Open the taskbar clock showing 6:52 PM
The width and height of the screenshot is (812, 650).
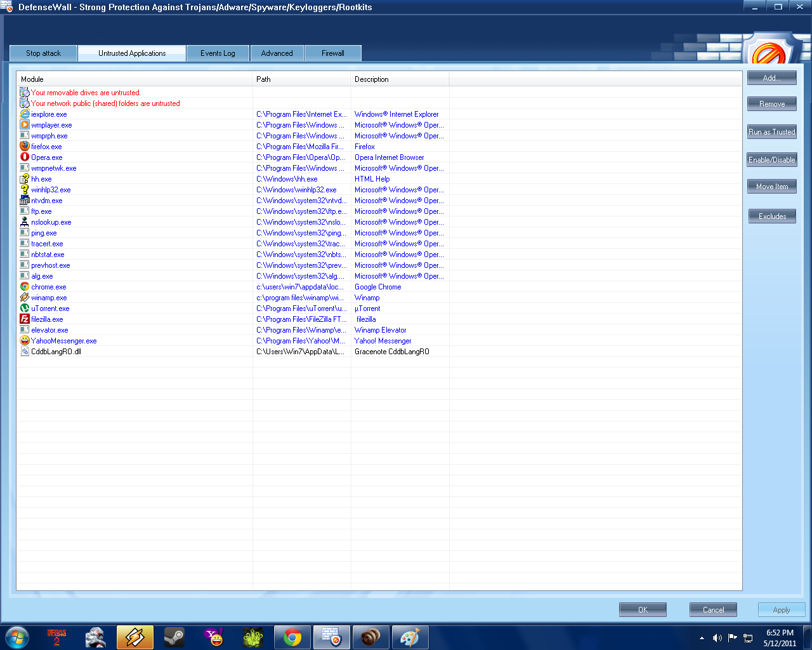coord(780,638)
